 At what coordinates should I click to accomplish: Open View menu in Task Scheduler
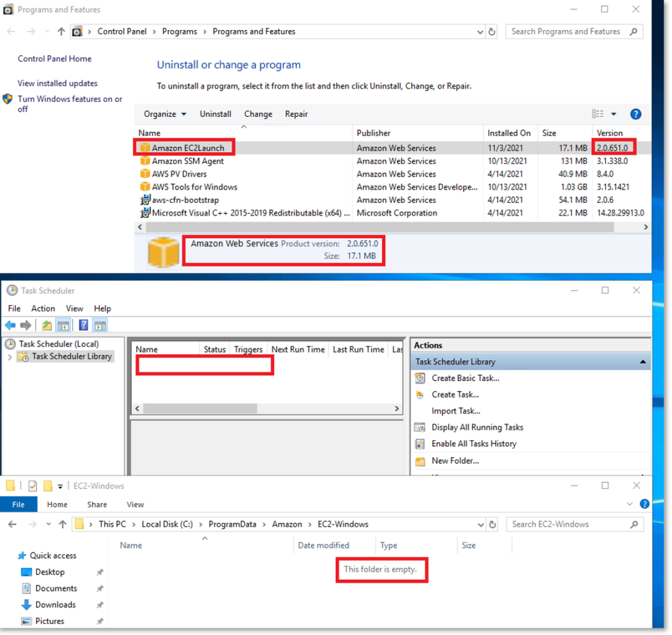click(x=75, y=308)
